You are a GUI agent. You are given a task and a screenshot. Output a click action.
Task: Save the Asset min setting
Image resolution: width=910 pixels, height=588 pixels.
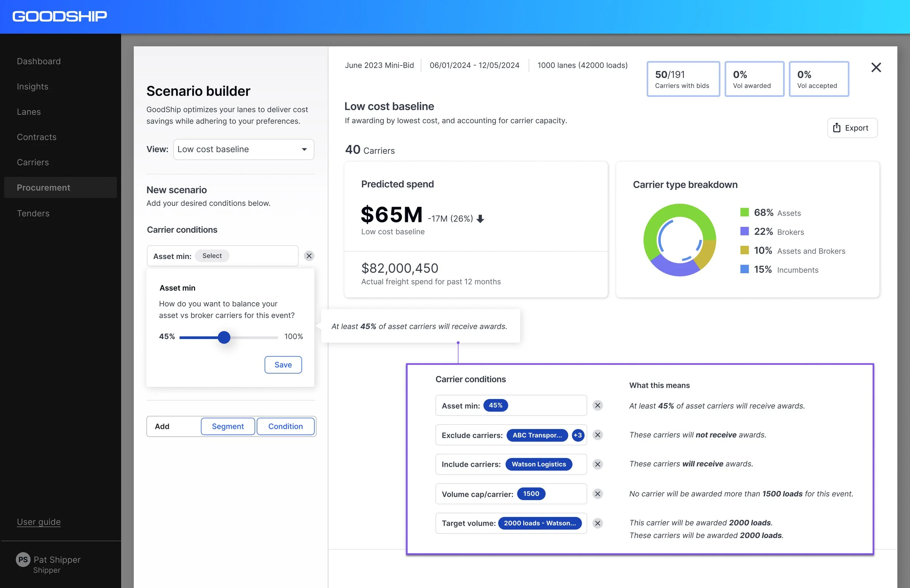point(283,365)
